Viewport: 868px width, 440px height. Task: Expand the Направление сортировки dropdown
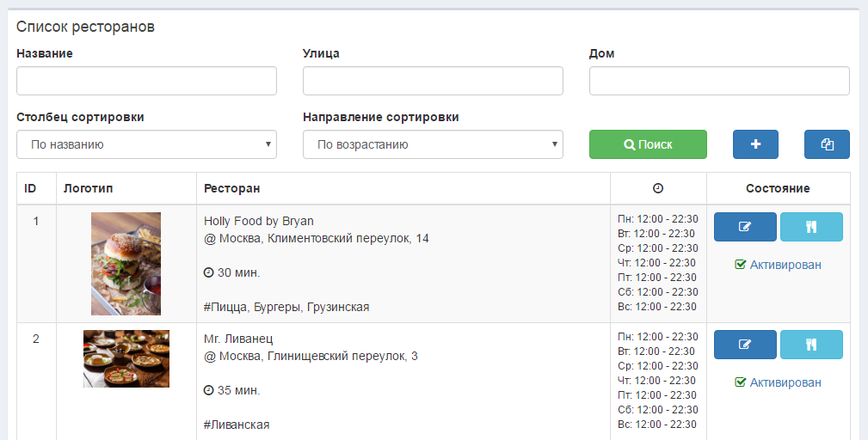point(433,144)
